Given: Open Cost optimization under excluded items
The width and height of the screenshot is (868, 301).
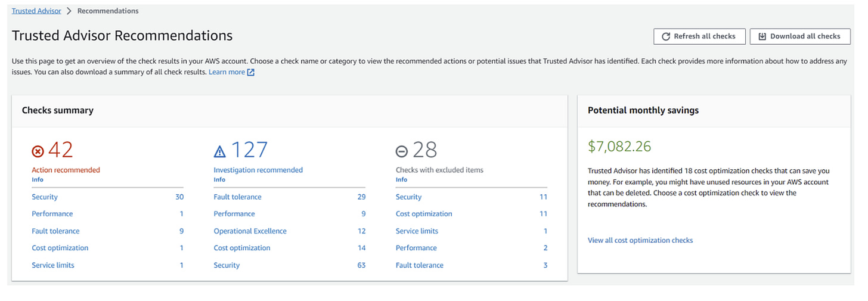Looking at the screenshot, I should click(424, 213).
